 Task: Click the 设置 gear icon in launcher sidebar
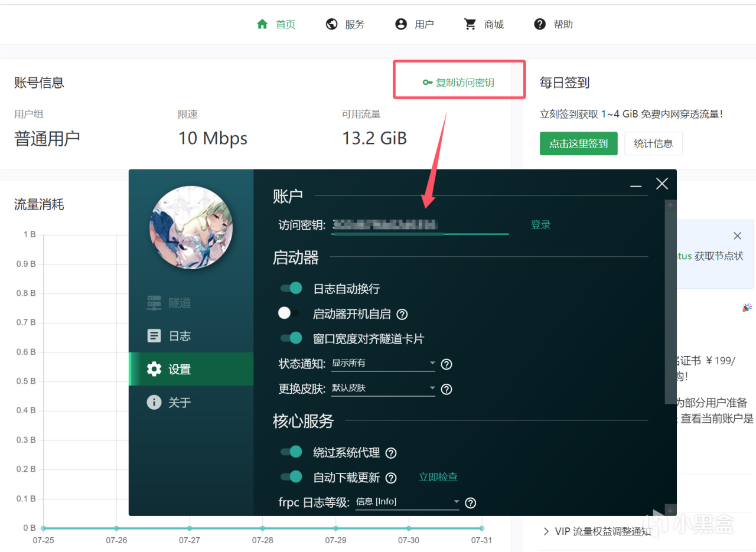click(x=154, y=369)
